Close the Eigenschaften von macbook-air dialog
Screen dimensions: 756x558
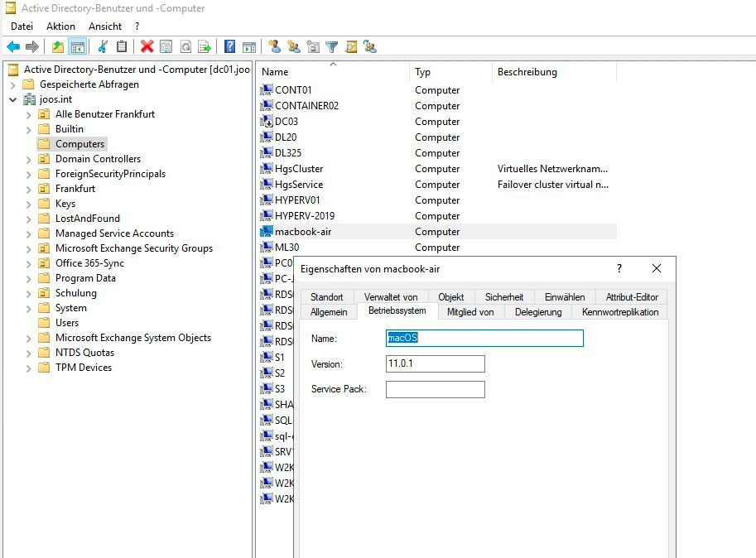pyautogui.click(x=656, y=269)
